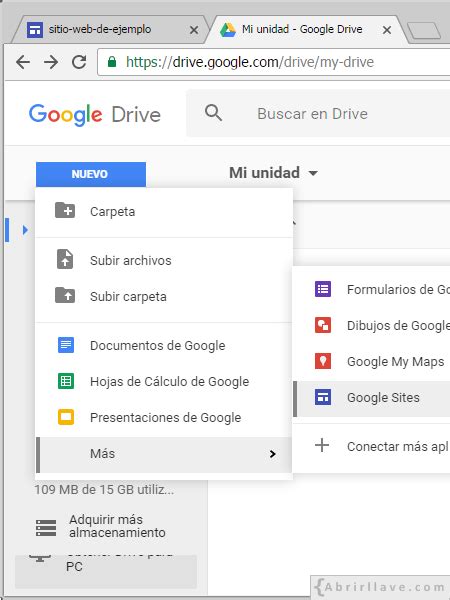450x600 pixels.
Task: Click the Google Sites icon in submenu
Action: 323,397
